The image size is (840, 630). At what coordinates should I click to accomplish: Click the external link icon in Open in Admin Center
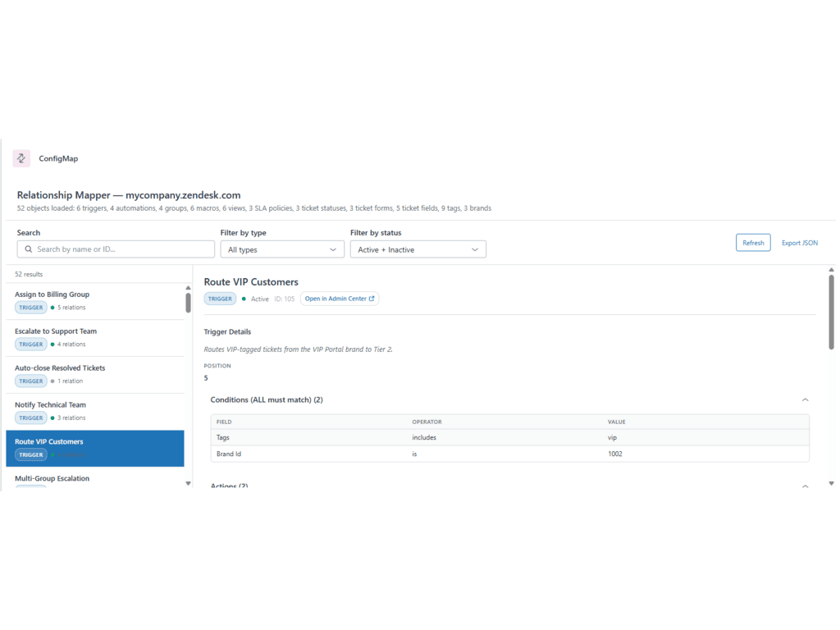(x=372, y=299)
